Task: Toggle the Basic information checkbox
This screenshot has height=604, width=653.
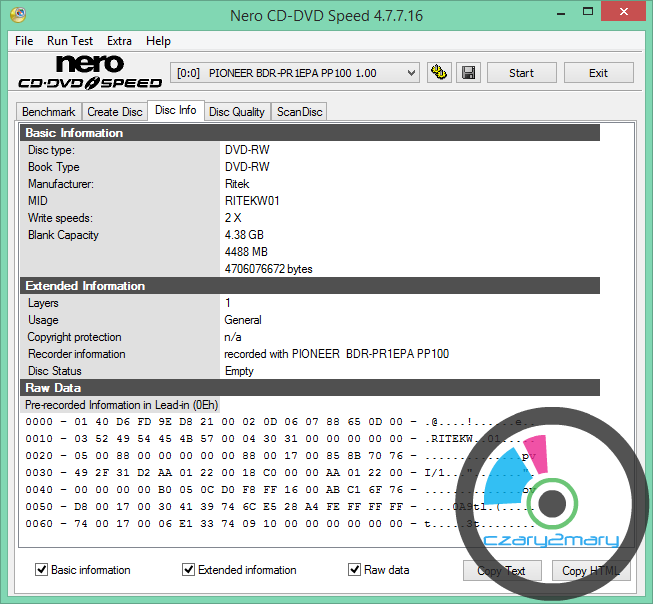Action: pyautogui.click(x=42, y=570)
